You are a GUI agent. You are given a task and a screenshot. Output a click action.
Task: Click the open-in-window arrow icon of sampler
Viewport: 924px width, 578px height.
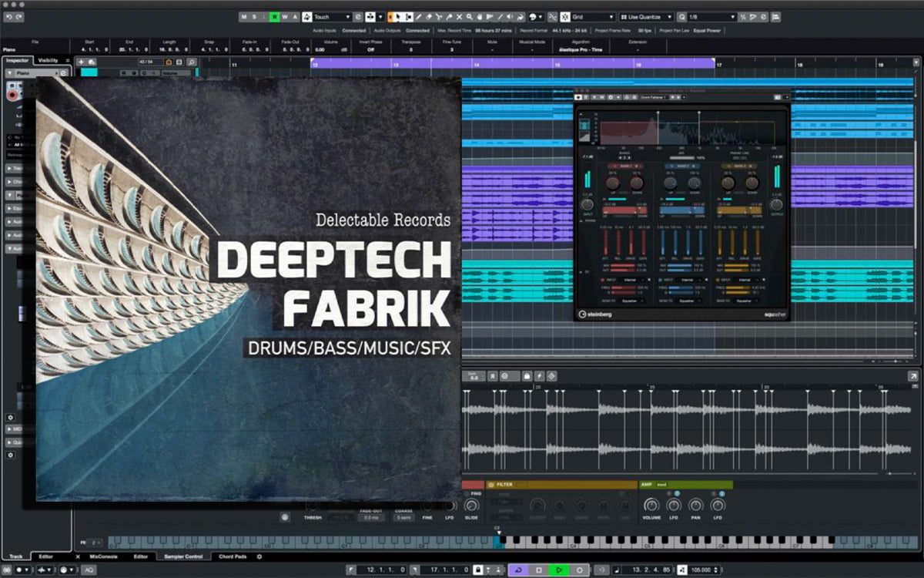pyautogui.click(x=912, y=376)
